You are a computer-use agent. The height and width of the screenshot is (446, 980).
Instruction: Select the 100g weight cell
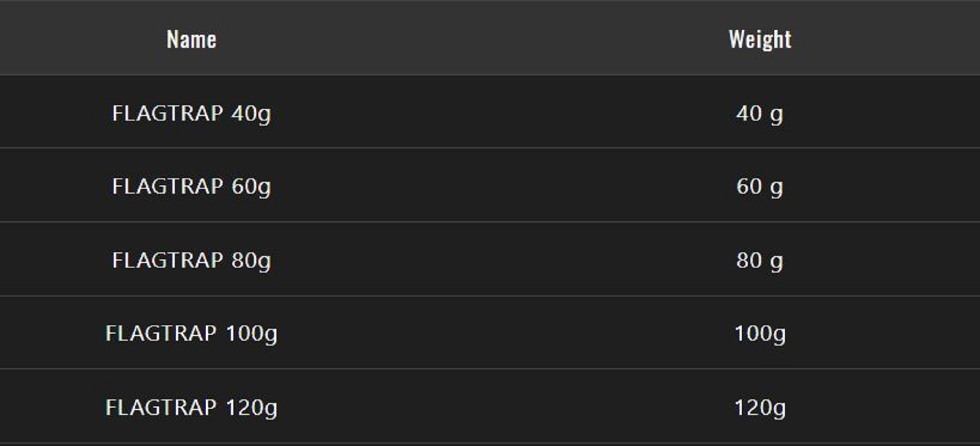click(759, 333)
